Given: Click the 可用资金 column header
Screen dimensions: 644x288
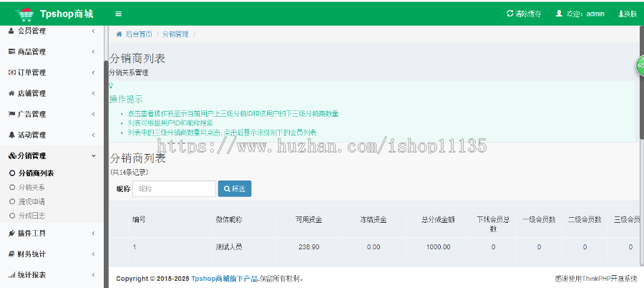Looking at the screenshot, I should tap(309, 220).
